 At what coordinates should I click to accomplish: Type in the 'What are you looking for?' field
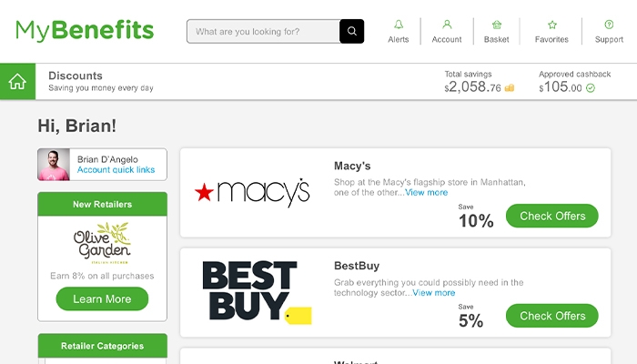click(x=263, y=32)
